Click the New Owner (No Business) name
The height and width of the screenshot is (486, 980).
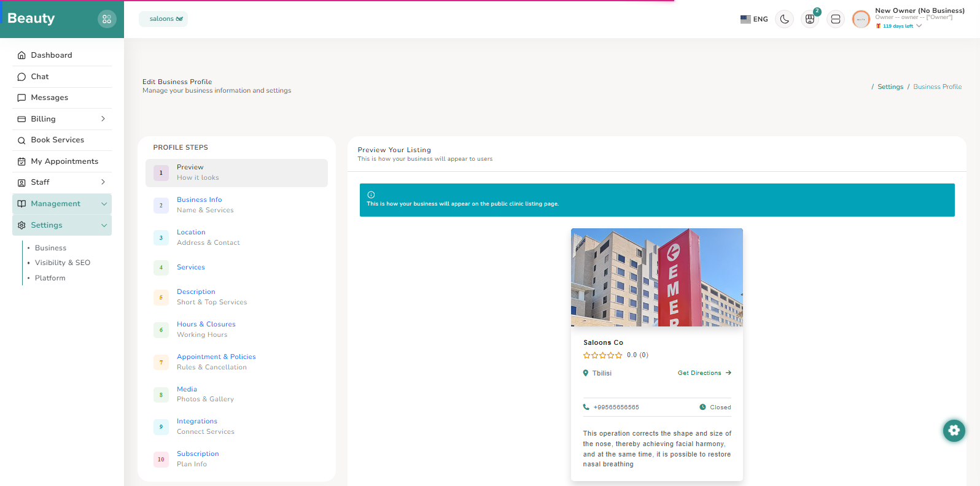click(x=920, y=11)
